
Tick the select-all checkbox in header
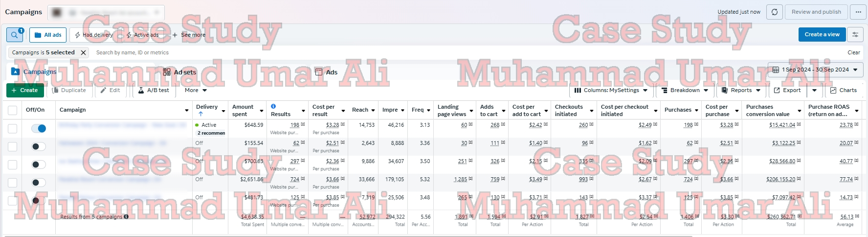13,110
